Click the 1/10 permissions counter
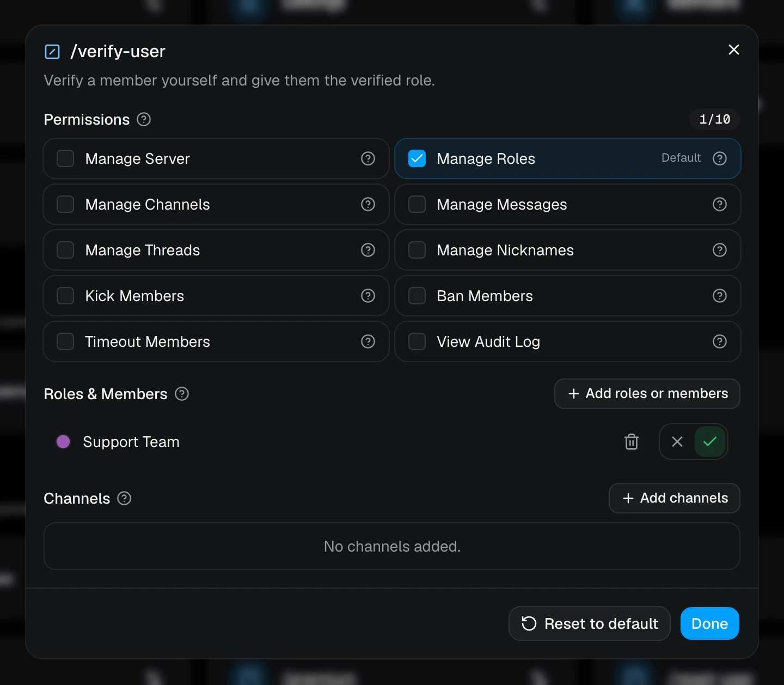 [715, 119]
